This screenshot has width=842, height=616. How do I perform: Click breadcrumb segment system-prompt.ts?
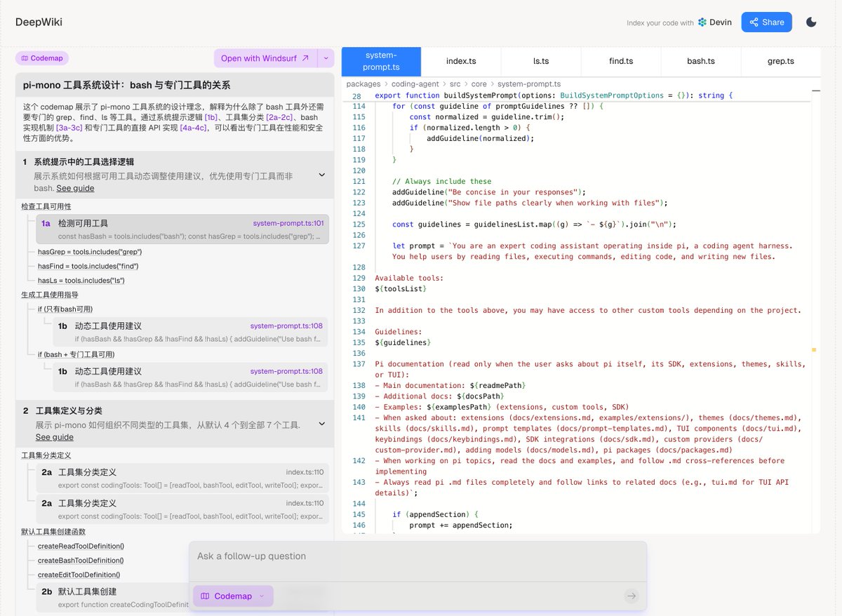[x=529, y=84]
